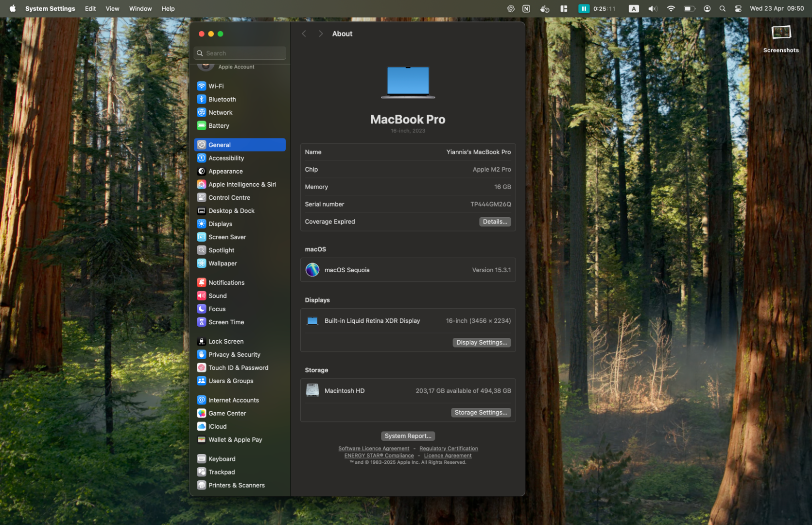Open ENERGY STAR Compliance link
Image resolution: width=812 pixels, height=525 pixels.
tap(379, 455)
